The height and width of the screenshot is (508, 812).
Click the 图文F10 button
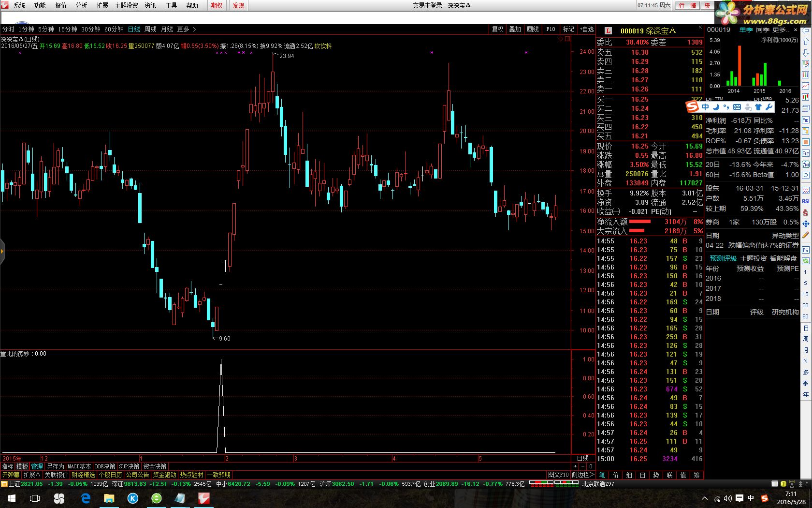(x=558, y=475)
